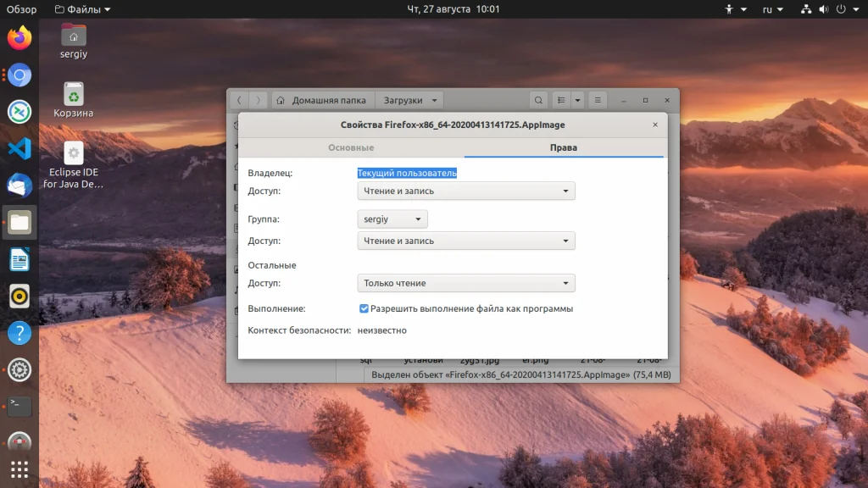Open group access dropdown
The width and height of the screenshot is (868, 488).
coord(465,241)
